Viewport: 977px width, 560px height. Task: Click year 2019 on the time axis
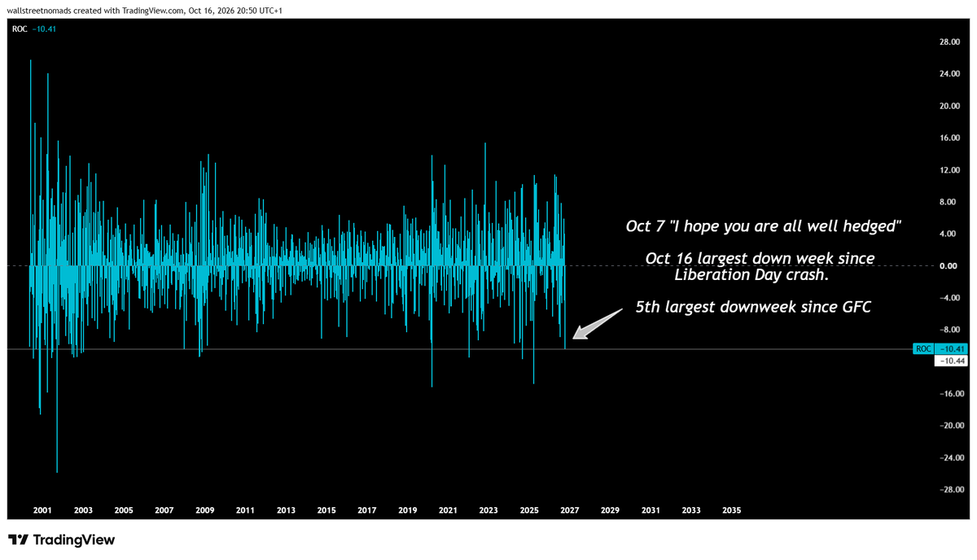tap(408, 510)
